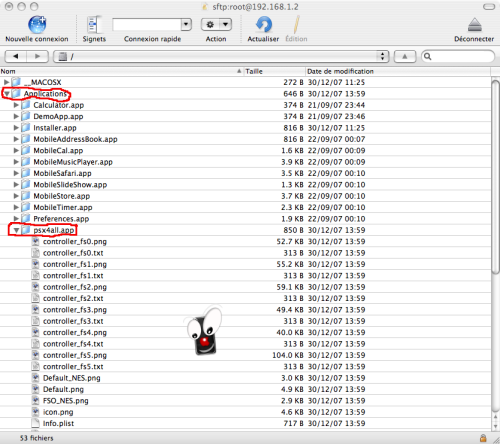
Task: Select the controller_fs5.txt file name
Action: click(x=73, y=367)
